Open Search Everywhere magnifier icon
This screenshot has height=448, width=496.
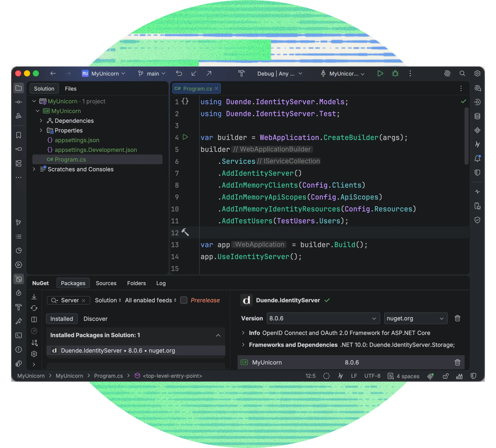click(462, 73)
